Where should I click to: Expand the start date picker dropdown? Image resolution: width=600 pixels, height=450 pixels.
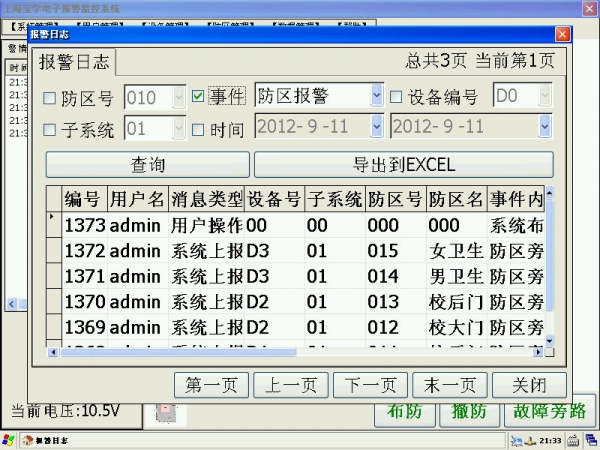[x=377, y=127]
